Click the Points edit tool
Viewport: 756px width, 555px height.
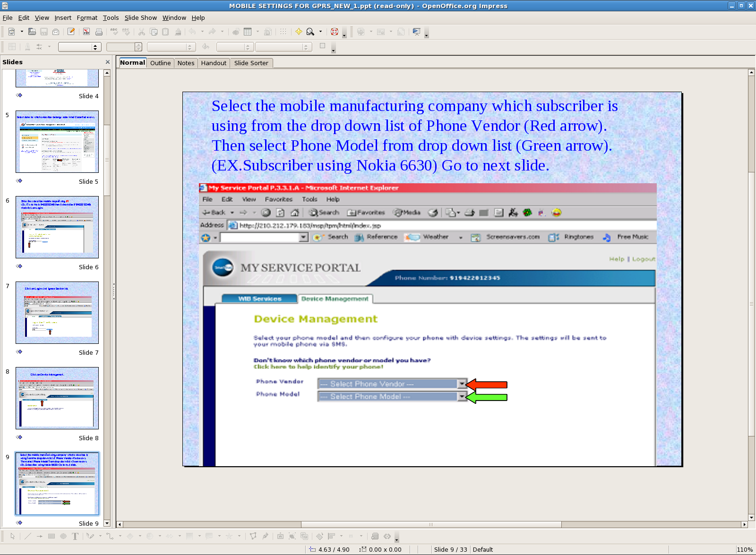pyautogui.click(x=253, y=536)
